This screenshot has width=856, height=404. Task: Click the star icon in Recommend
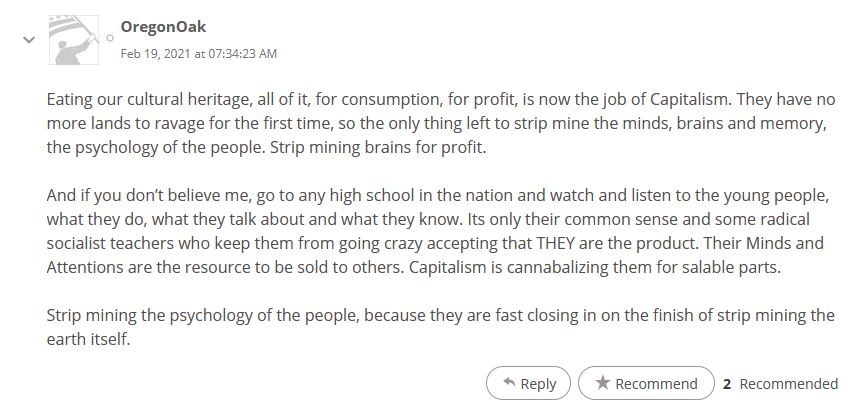pos(603,383)
